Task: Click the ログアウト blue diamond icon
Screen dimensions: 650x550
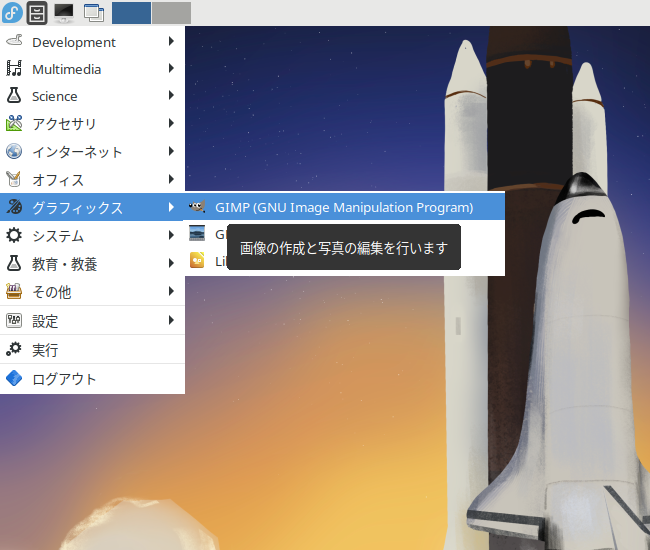Action: click(x=14, y=378)
